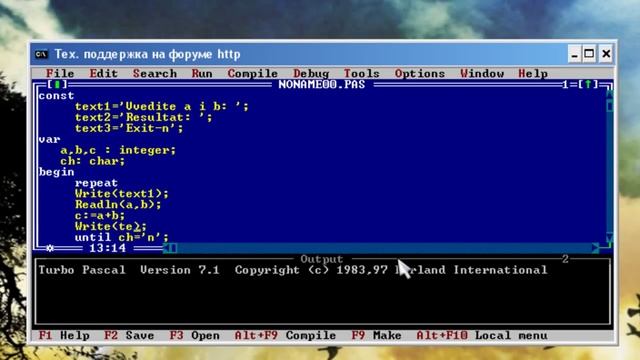Click Alt+F9 Compile in status bar
The image size is (640, 360).
(x=285, y=336)
